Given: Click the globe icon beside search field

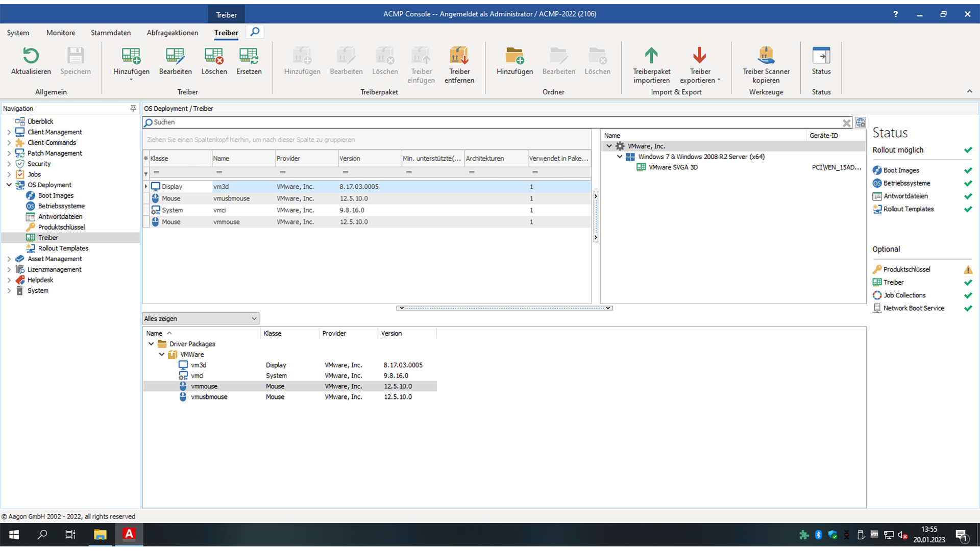Looking at the screenshot, I should point(860,122).
